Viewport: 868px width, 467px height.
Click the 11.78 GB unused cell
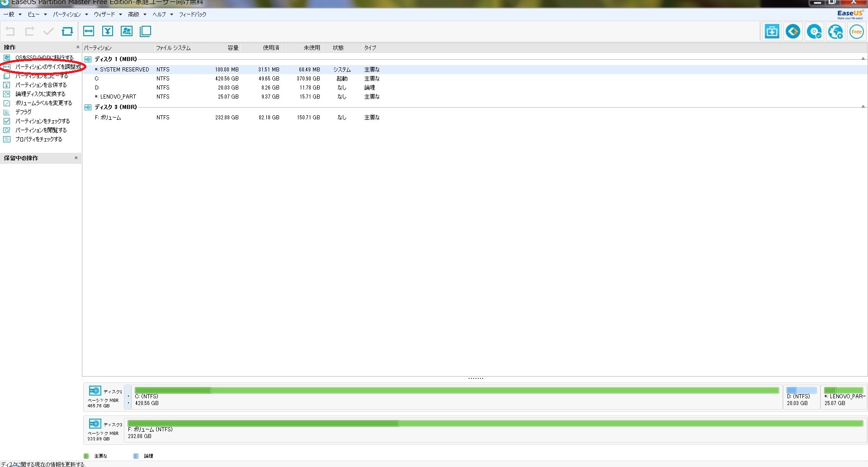point(310,88)
